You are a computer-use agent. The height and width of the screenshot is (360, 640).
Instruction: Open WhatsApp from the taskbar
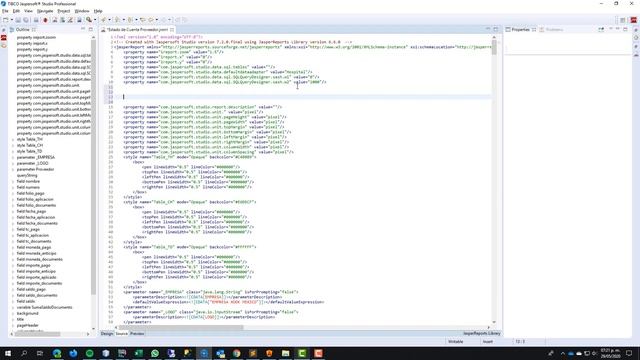point(155,353)
